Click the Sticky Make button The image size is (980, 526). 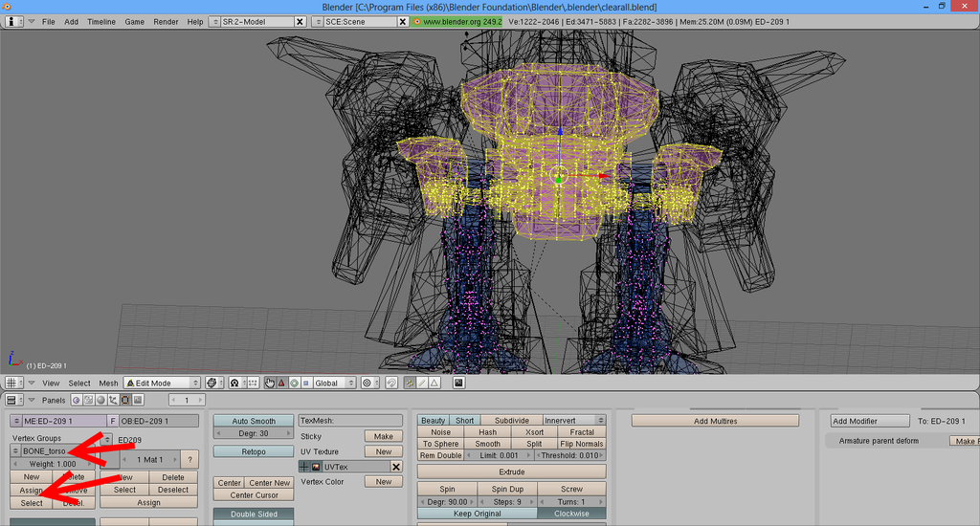click(x=383, y=436)
